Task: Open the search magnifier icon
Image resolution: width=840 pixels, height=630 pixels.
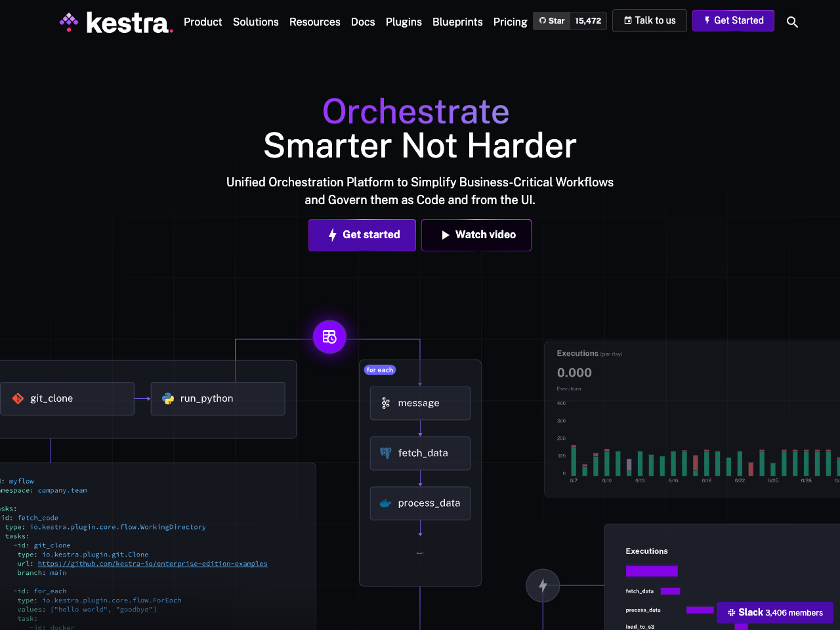Action: (x=792, y=22)
